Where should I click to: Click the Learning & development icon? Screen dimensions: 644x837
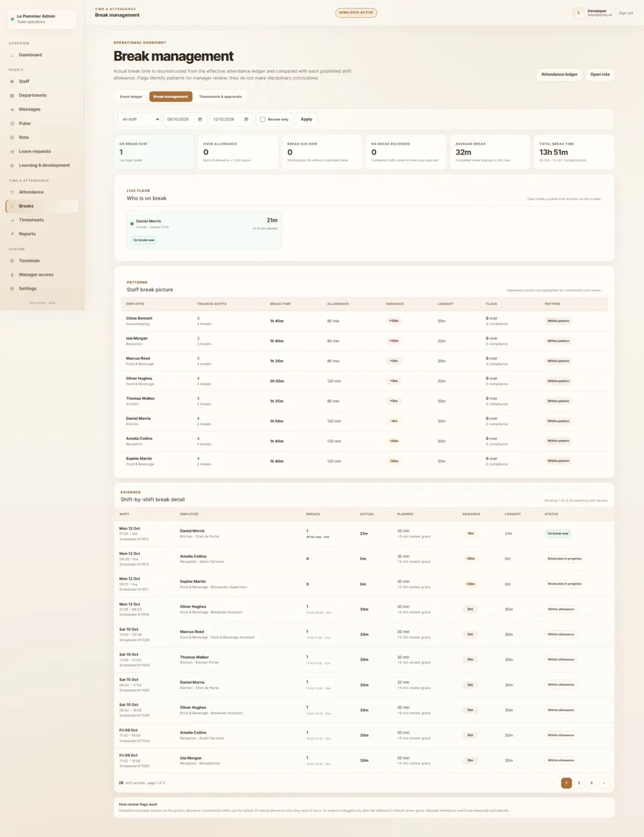[12, 166]
